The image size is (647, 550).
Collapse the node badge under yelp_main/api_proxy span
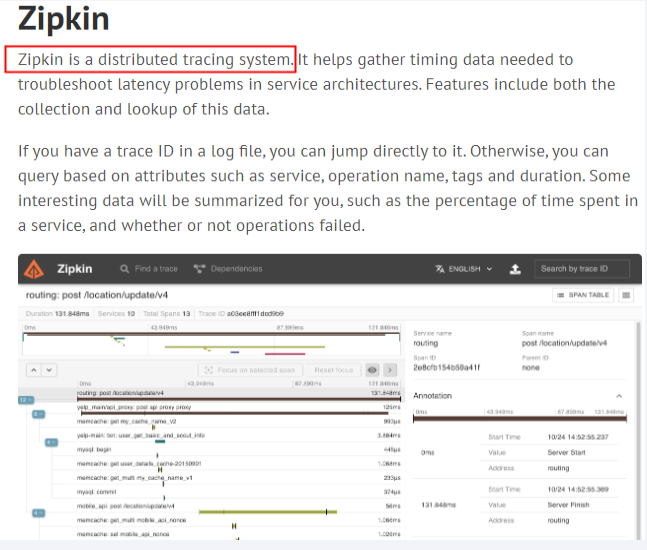pyautogui.click(x=38, y=414)
